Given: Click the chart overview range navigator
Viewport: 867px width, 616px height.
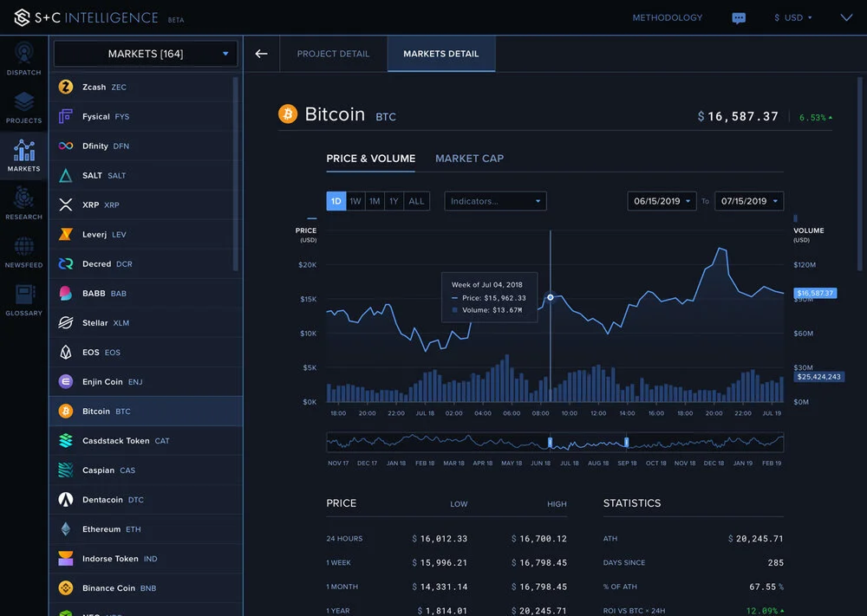Looking at the screenshot, I should (555, 442).
